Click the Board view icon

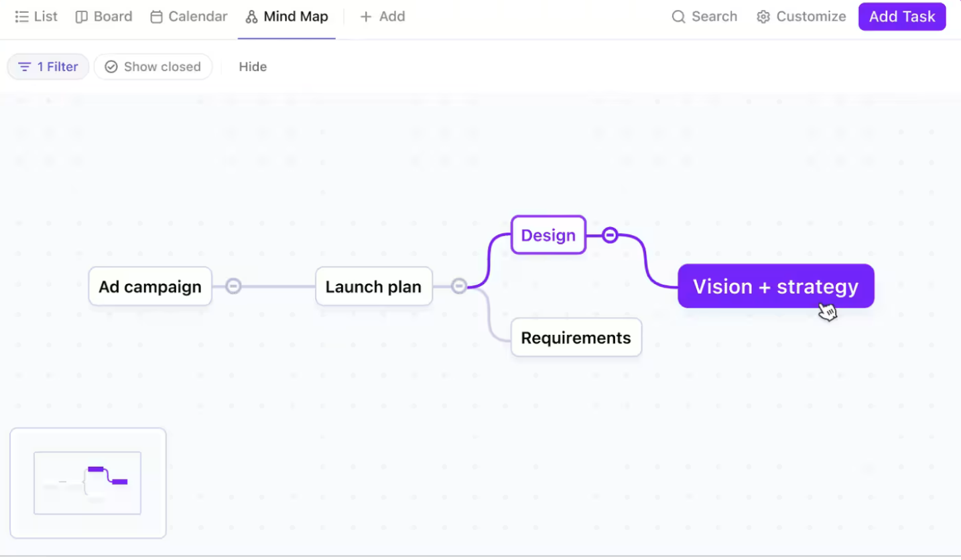click(x=80, y=16)
